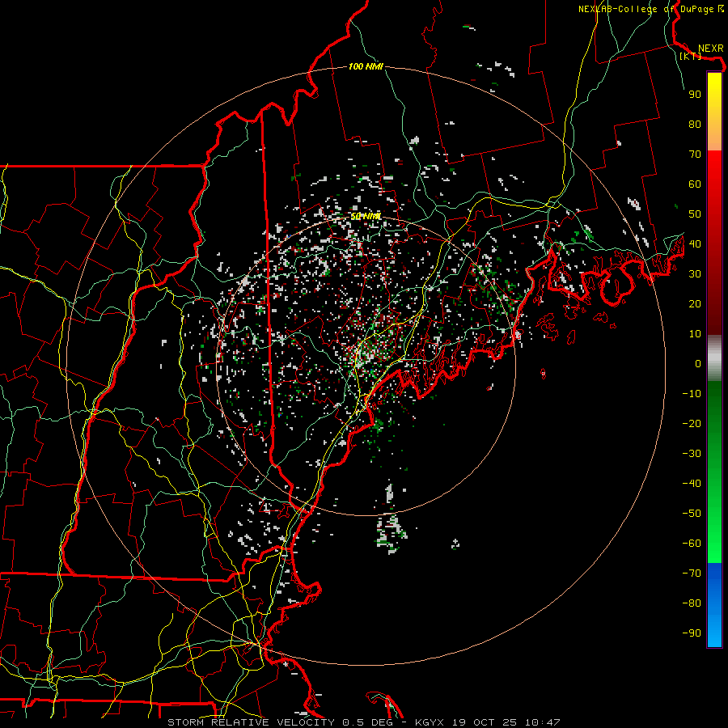Click the KGYX radar site at ring center
The height and width of the screenshot is (728, 728).
coord(366,366)
